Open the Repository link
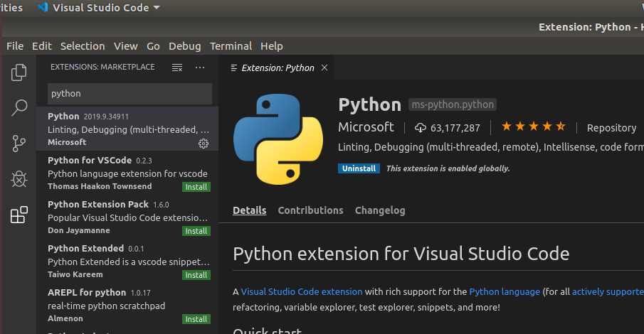 click(x=611, y=128)
